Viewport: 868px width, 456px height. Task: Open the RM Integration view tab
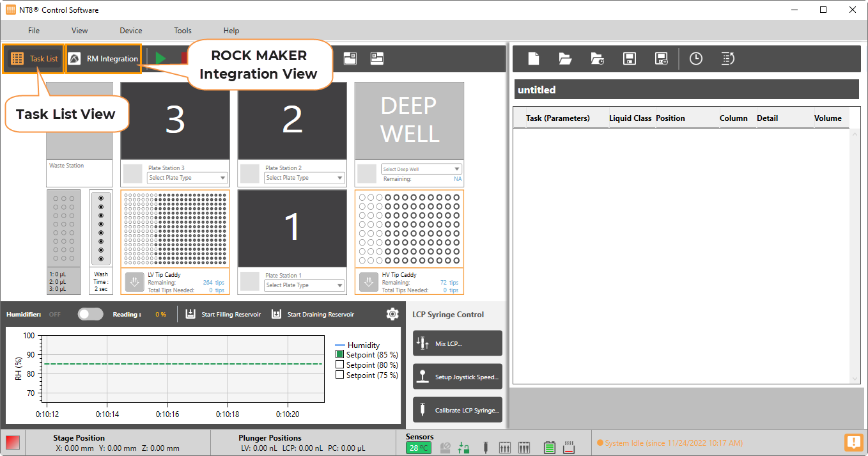tap(103, 59)
